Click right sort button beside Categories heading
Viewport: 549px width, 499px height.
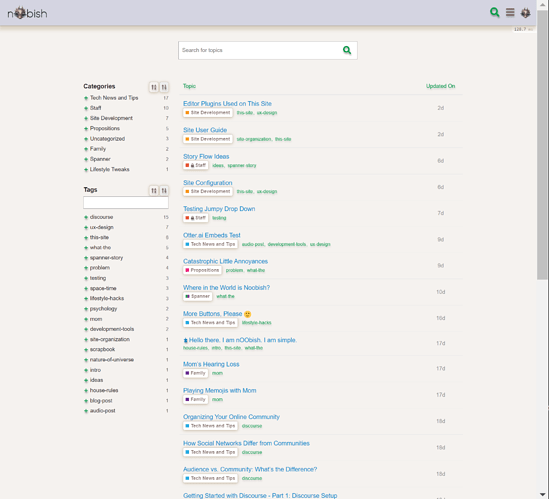(164, 87)
